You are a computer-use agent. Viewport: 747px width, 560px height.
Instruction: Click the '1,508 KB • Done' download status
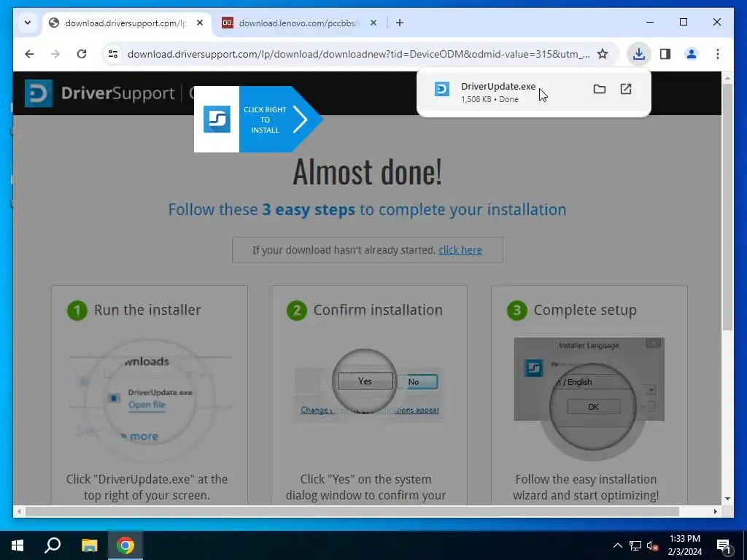tap(489, 99)
